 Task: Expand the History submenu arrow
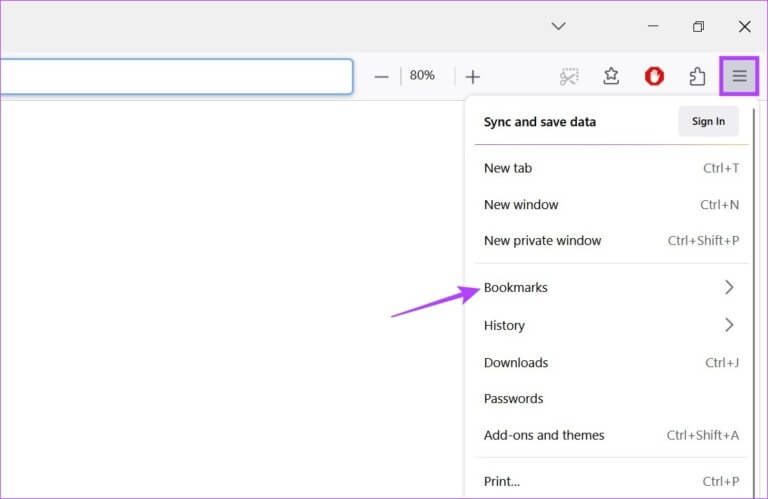(729, 325)
